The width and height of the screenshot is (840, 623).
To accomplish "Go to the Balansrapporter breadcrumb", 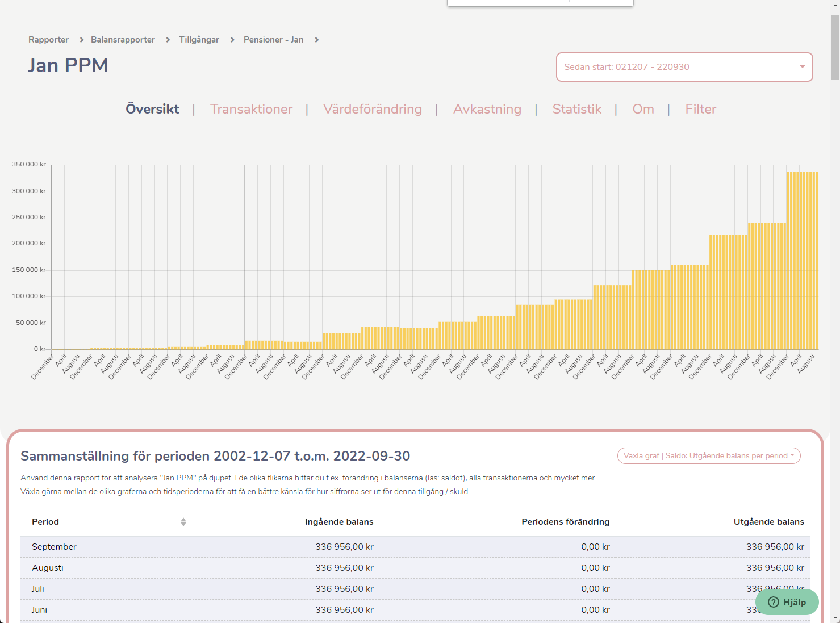I will coord(123,40).
